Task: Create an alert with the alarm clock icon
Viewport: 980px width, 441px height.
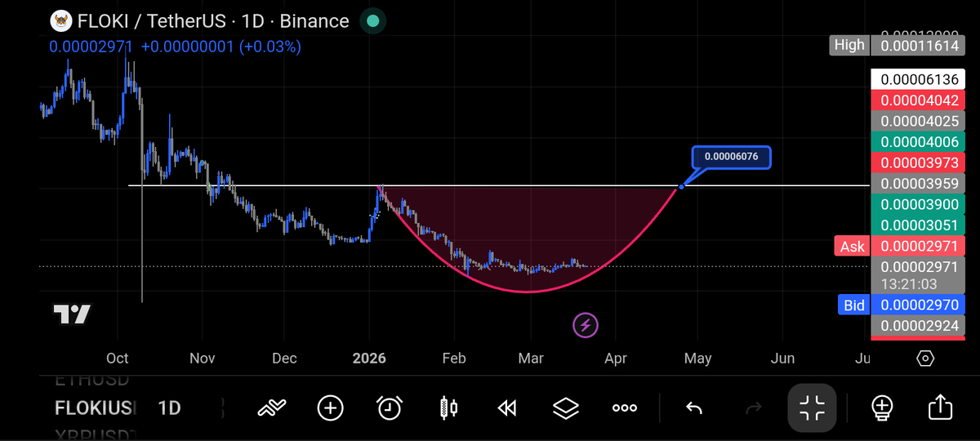Action: (x=390, y=407)
